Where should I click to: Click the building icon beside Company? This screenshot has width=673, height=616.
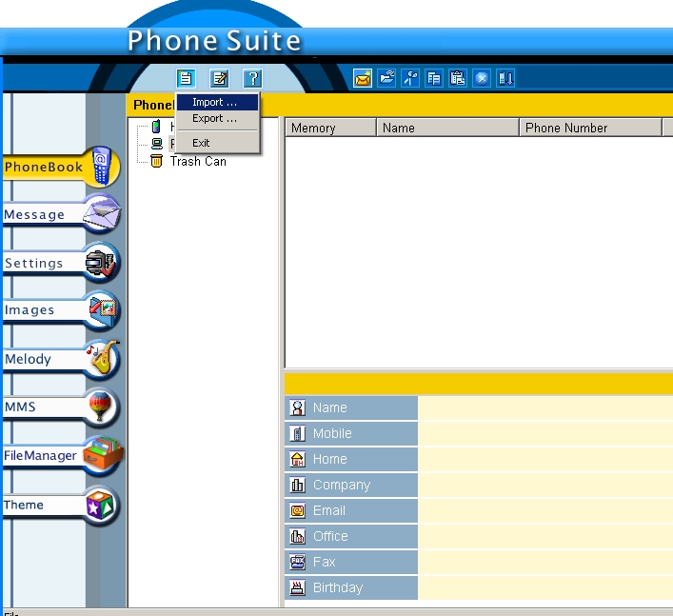click(x=297, y=485)
